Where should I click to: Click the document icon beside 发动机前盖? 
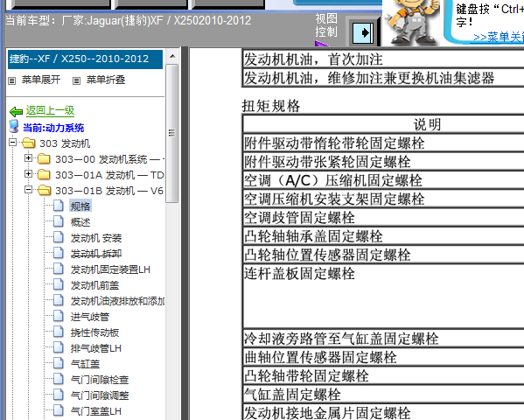59,284
